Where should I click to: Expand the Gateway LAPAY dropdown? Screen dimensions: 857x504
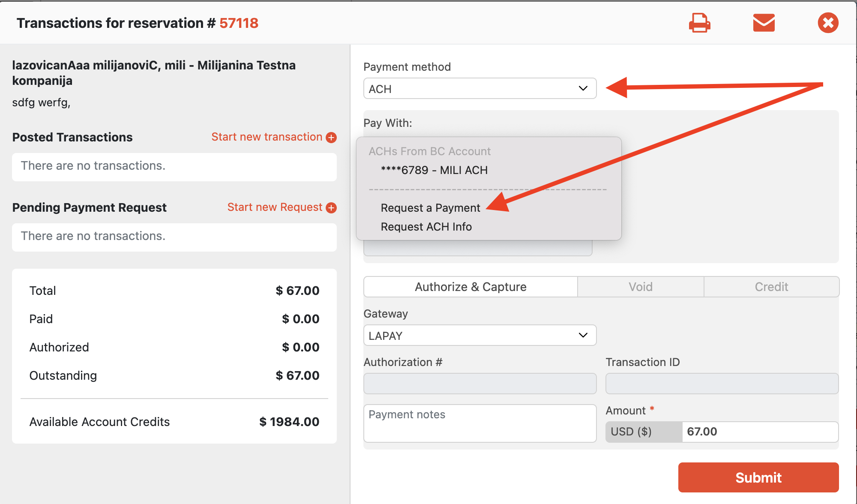(x=479, y=336)
